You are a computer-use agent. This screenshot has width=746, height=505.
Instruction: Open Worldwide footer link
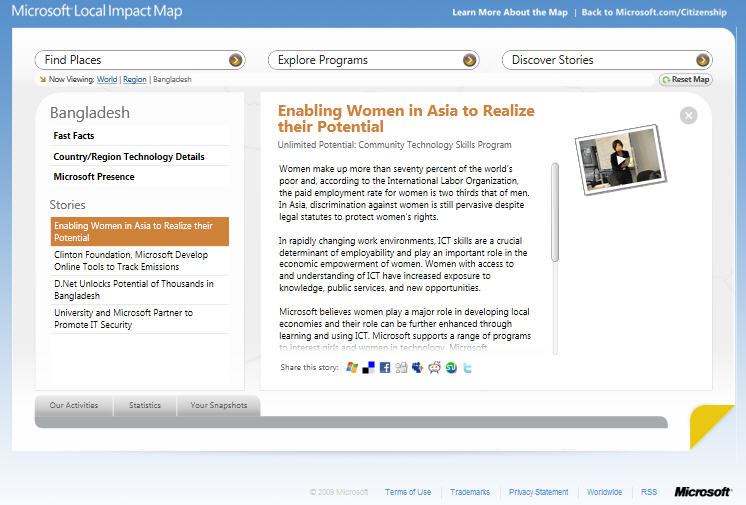(x=604, y=492)
